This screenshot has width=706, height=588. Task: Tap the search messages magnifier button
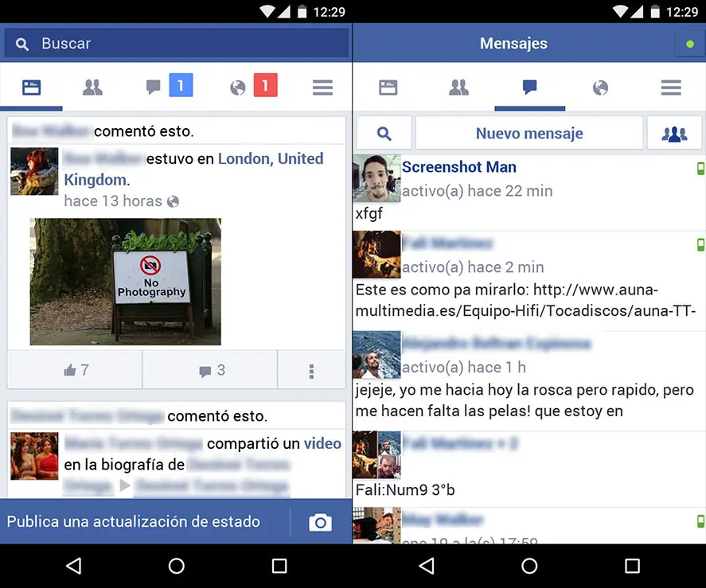(384, 133)
